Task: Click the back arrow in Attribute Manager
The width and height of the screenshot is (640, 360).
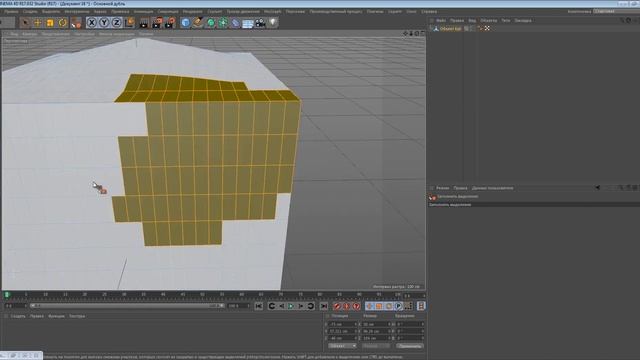Action: [x=598, y=188]
